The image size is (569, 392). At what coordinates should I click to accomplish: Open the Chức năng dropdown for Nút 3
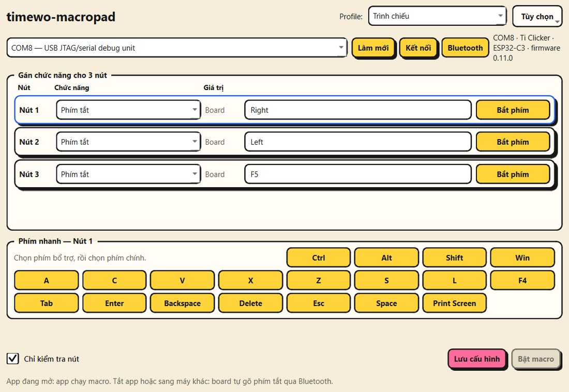pos(128,174)
